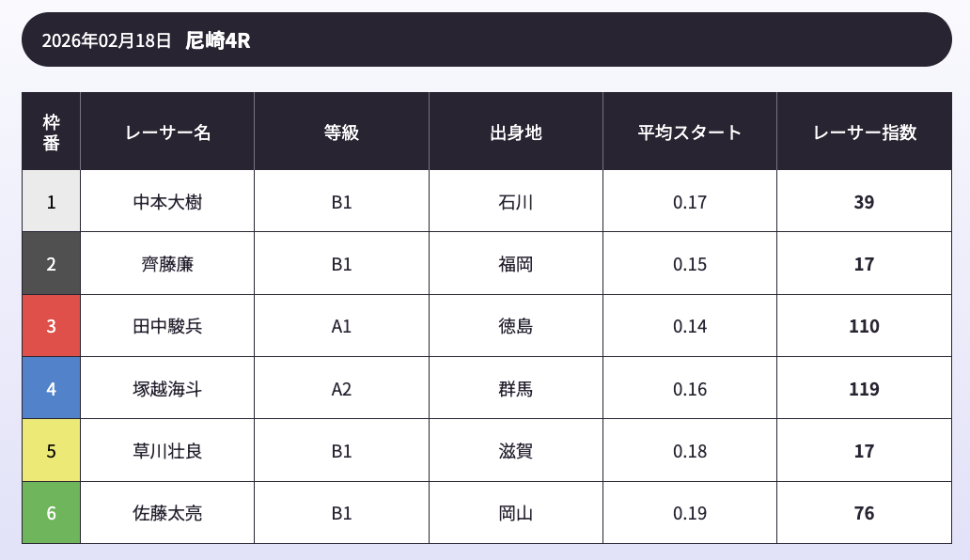Select the black frame number 2 cell

[x=51, y=264]
